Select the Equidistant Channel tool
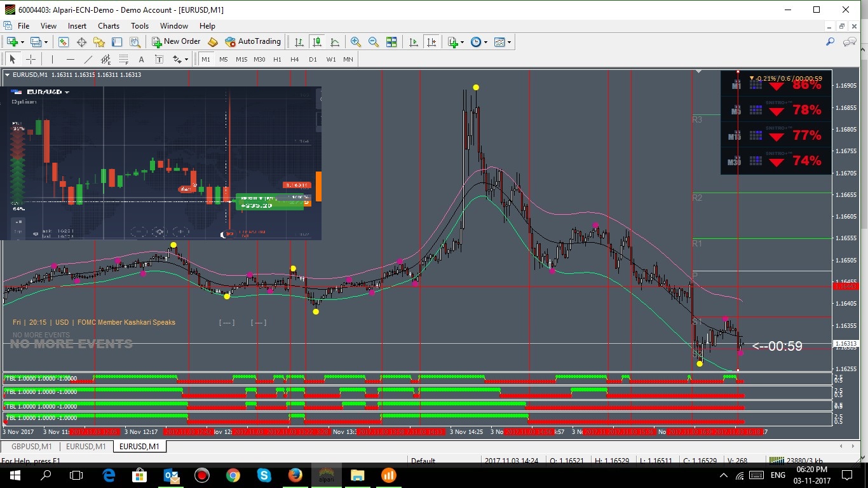Screen dimensions: 868x488 (105, 60)
